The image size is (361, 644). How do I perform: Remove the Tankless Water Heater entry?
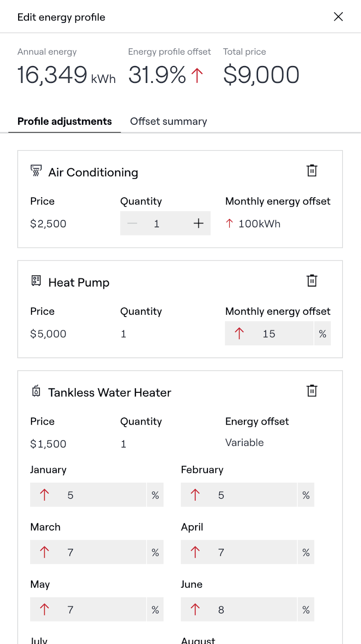[312, 391]
